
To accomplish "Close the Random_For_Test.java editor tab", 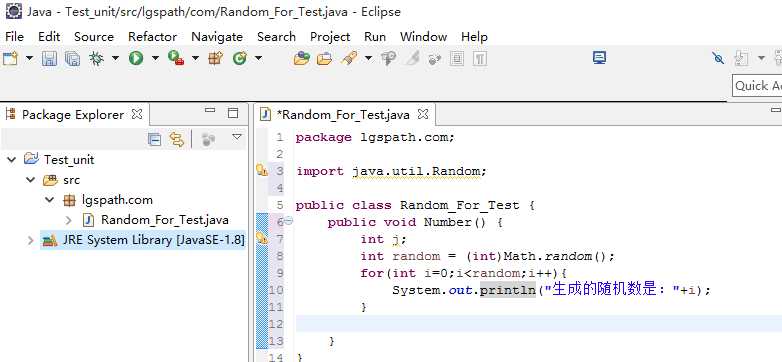I will (x=423, y=114).
